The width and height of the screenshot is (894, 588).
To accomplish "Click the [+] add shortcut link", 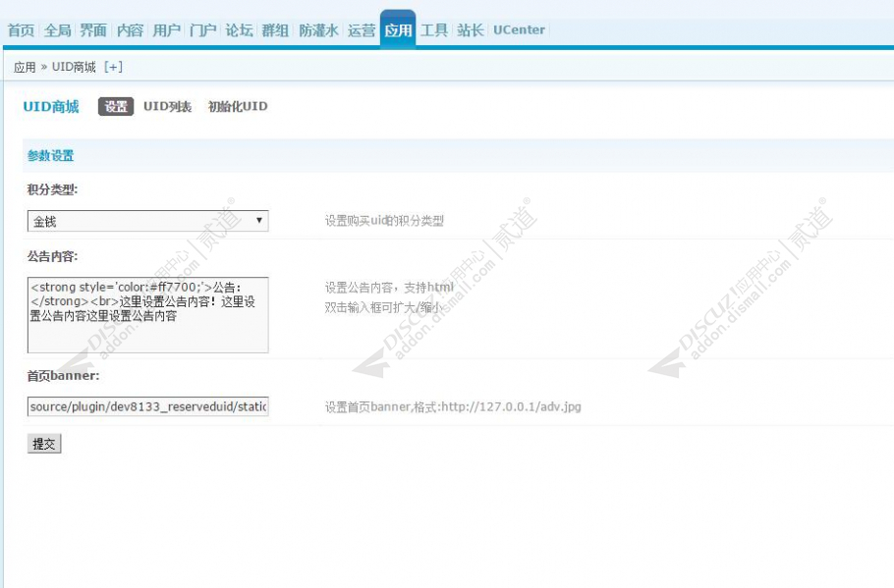I will click(x=113, y=67).
